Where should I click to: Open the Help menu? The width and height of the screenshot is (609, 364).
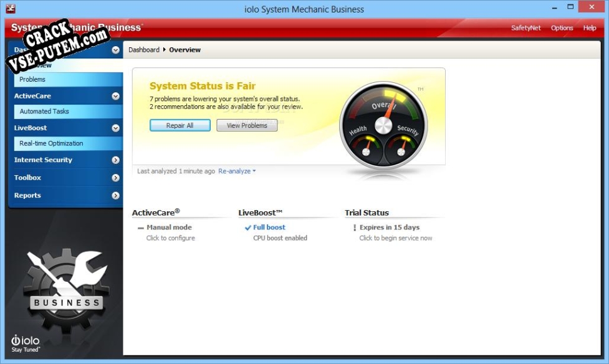tap(589, 28)
